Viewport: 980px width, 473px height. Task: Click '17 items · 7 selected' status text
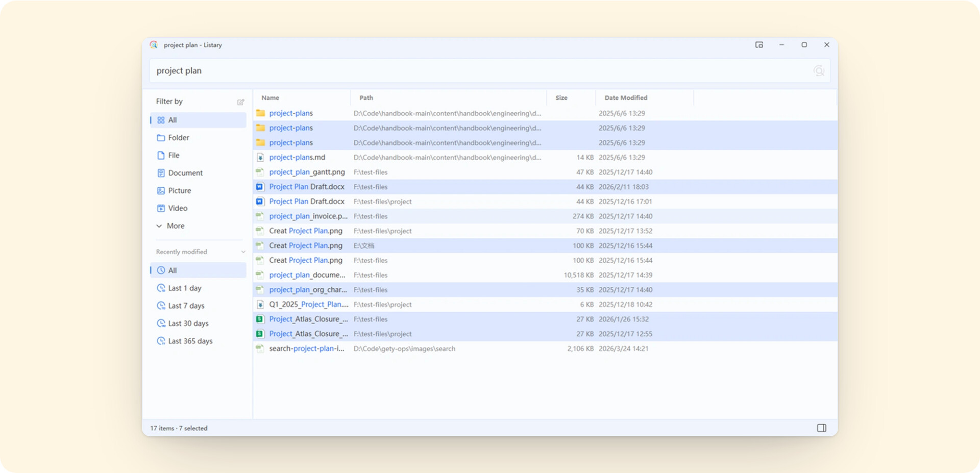click(179, 429)
